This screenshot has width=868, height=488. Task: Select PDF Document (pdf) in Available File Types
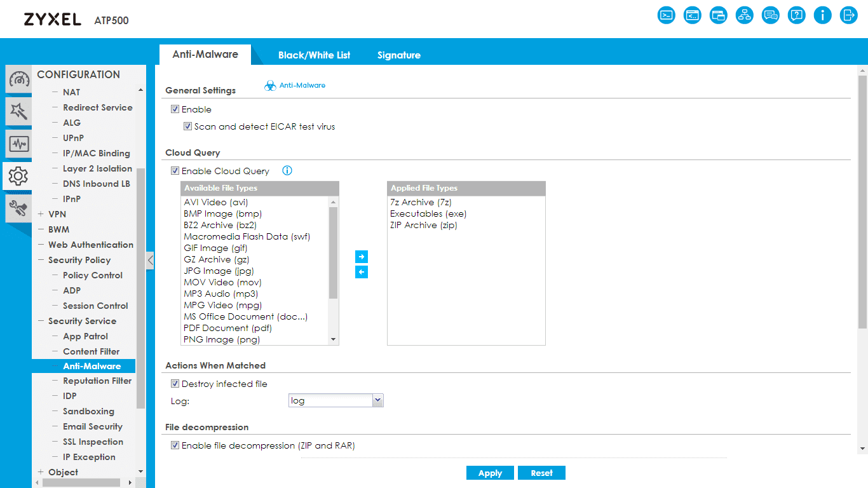[x=227, y=328]
